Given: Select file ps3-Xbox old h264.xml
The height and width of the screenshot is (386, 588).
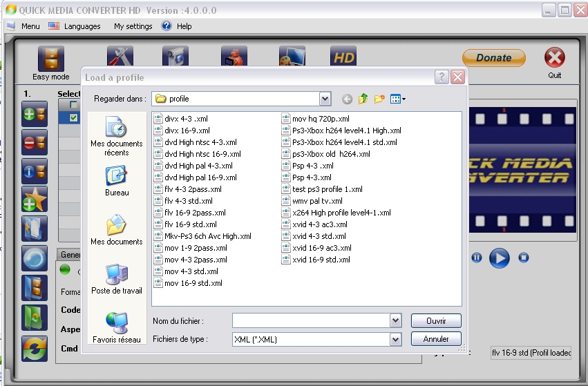Looking at the screenshot, I should [326, 154].
